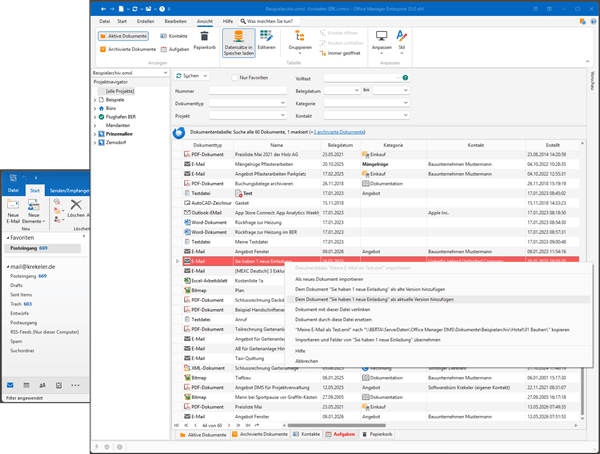Open the Kontakt filter dropdown

point(405,115)
